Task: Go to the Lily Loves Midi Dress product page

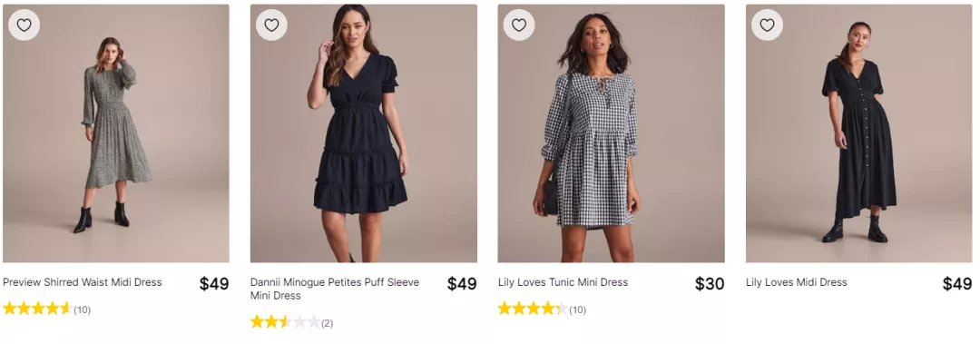Action: pyautogui.click(x=797, y=282)
